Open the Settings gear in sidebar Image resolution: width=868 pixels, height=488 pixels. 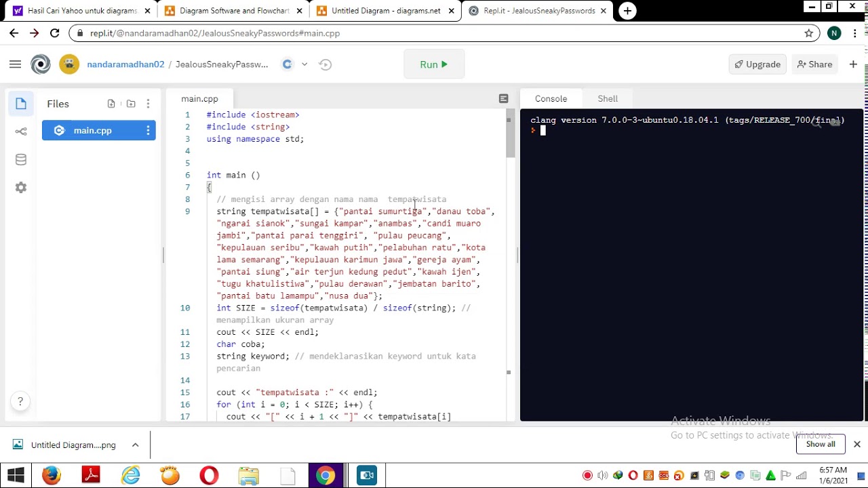[x=21, y=187]
